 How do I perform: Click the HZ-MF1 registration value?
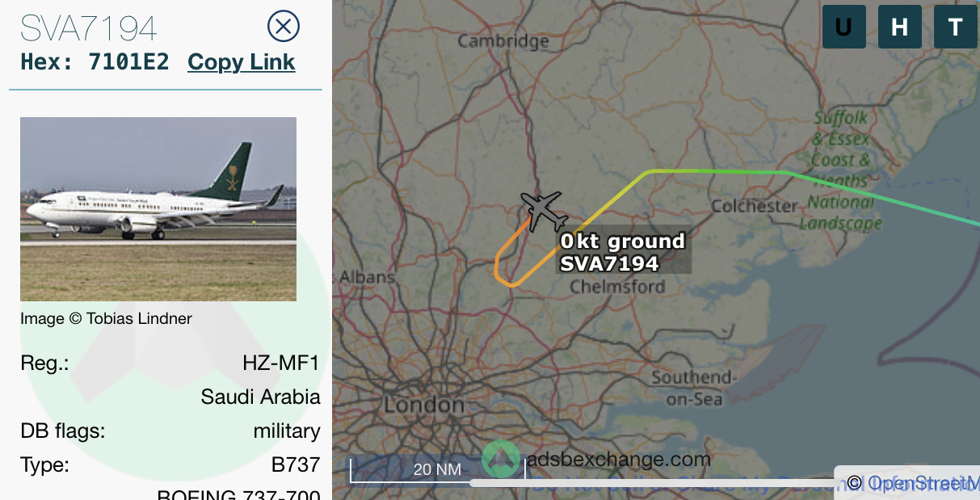(281, 363)
